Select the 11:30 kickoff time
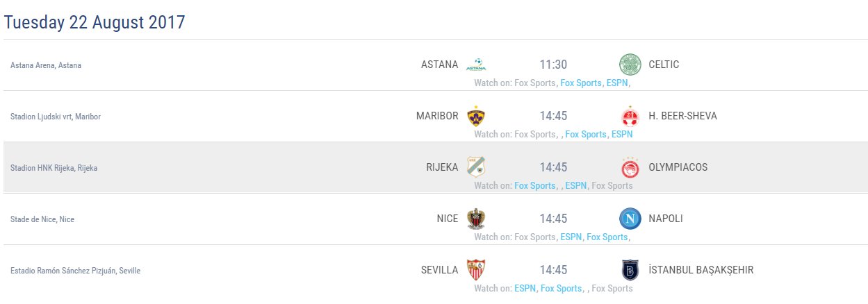This screenshot has width=868, height=304. [553, 65]
